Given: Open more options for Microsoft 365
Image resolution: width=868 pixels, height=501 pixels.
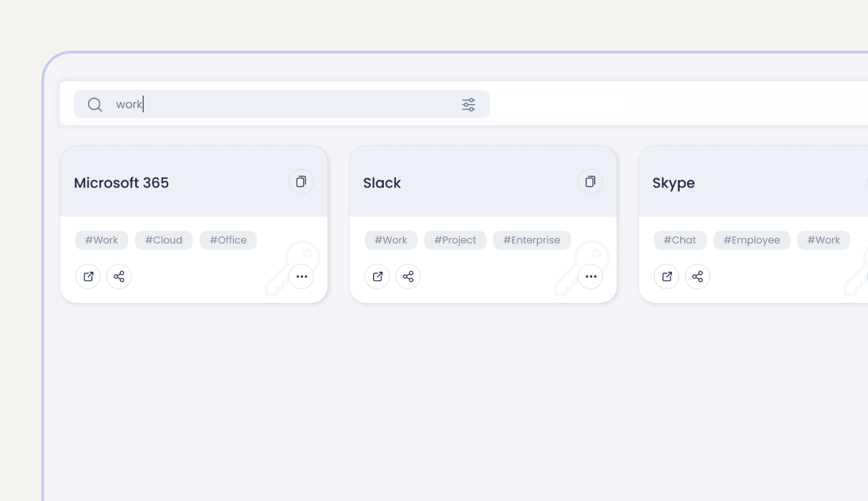Looking at the screenshot, I should (301, 277).
